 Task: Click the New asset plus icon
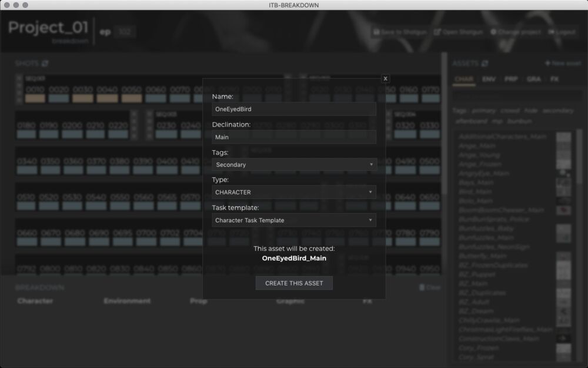coord(547,64)
